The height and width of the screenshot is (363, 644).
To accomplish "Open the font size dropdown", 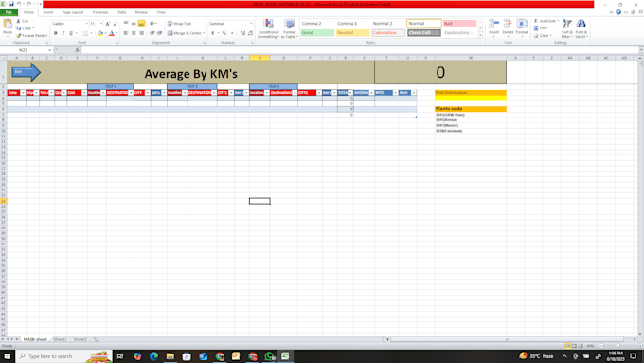I will [101, 24].
